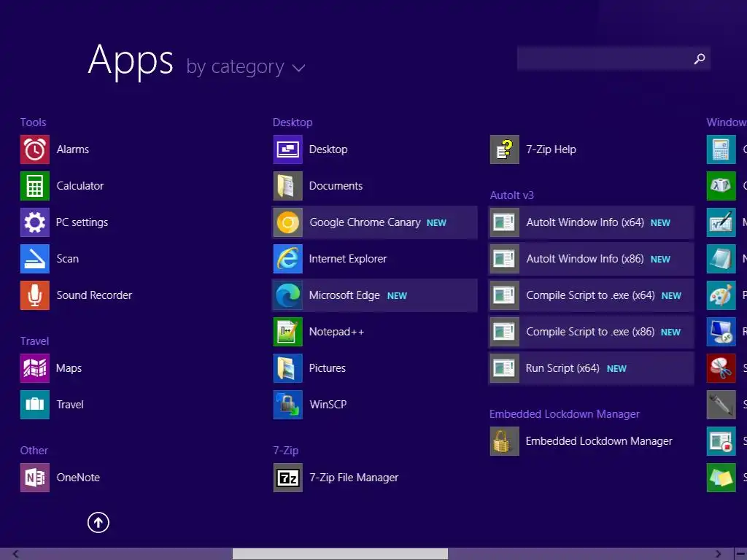Screen dimensions: 747x560
Task: Click the 'Travel' category header
Action: 34,341
